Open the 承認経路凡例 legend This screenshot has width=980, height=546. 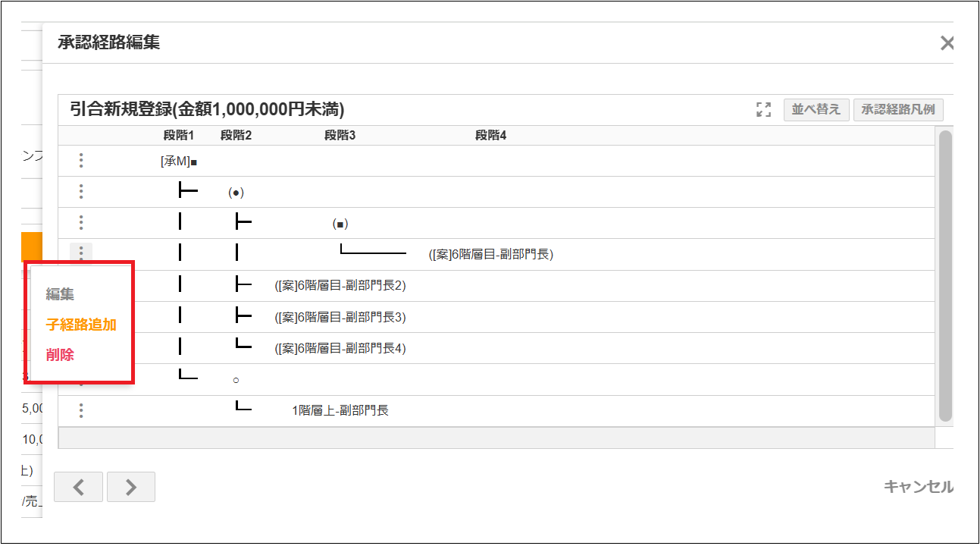coord(897,110)
